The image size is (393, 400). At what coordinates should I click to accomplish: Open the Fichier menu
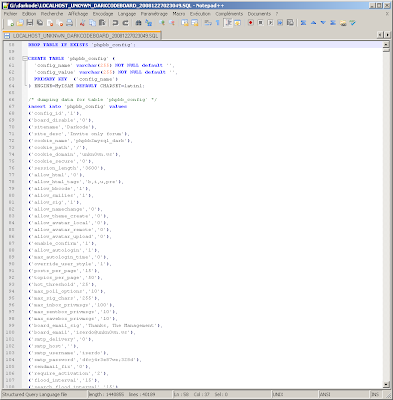tap(10, 14)
